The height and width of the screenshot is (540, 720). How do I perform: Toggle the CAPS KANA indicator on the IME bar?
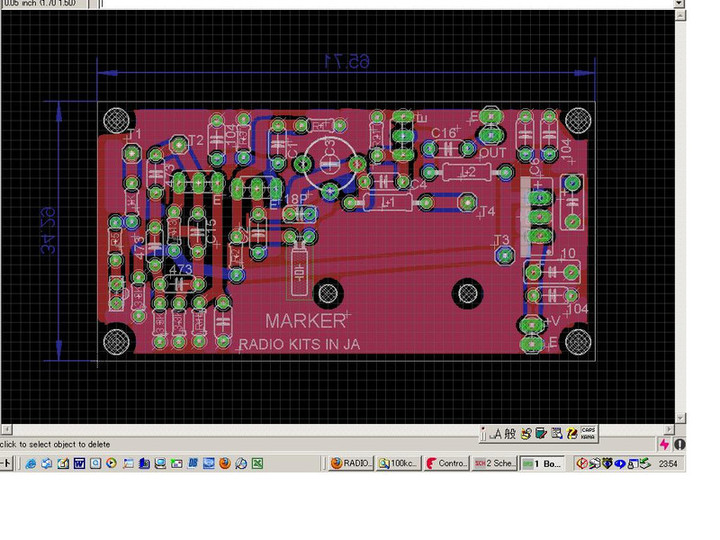(x=587, y=433)
